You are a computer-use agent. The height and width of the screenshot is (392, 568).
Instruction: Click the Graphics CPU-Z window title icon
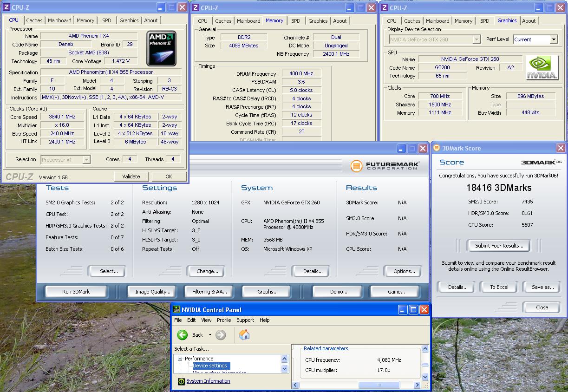(384, 7)
